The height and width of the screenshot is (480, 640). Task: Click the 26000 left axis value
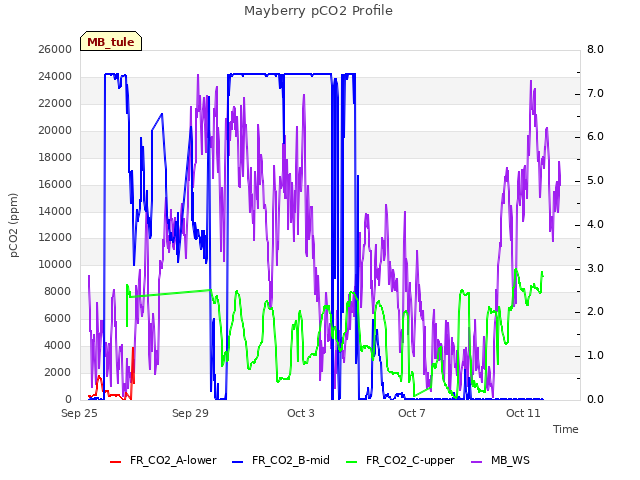point(55,49)
